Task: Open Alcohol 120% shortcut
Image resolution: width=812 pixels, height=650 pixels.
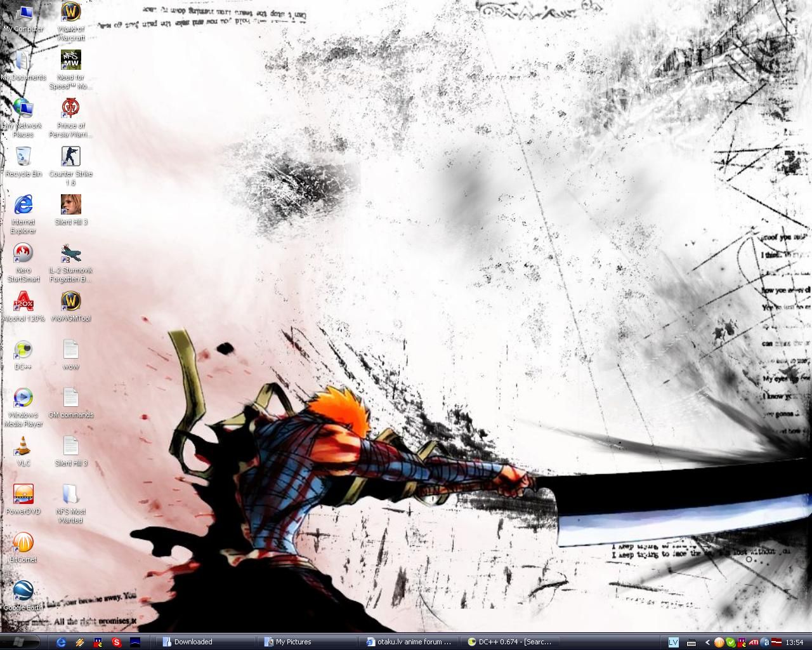Action: (23, 307)
